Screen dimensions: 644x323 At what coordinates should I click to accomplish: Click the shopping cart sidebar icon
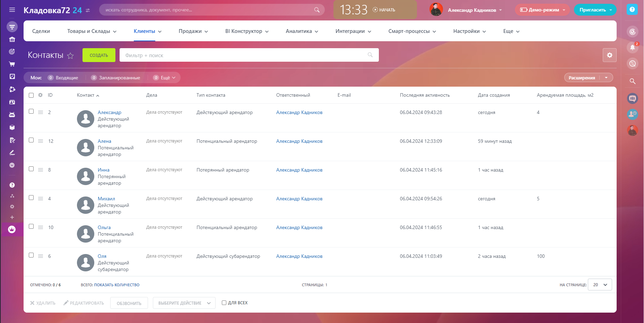tap(12, 64)
